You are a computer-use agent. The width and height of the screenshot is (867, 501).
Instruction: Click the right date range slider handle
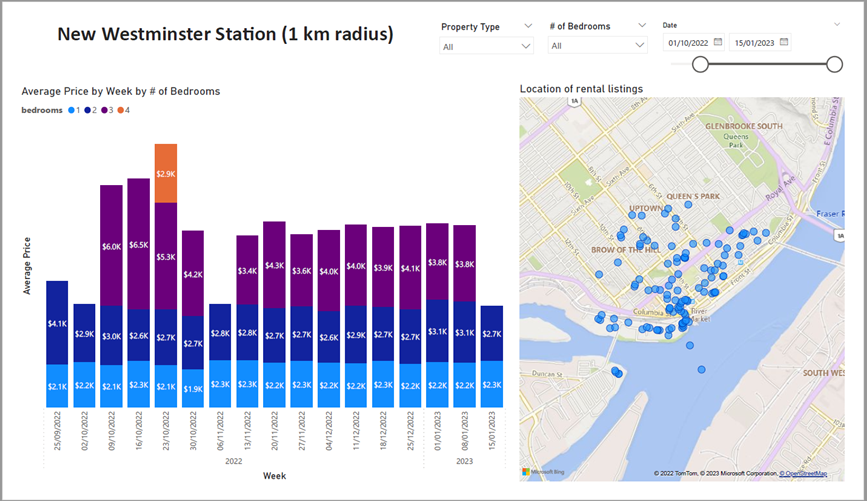[834, 65]
